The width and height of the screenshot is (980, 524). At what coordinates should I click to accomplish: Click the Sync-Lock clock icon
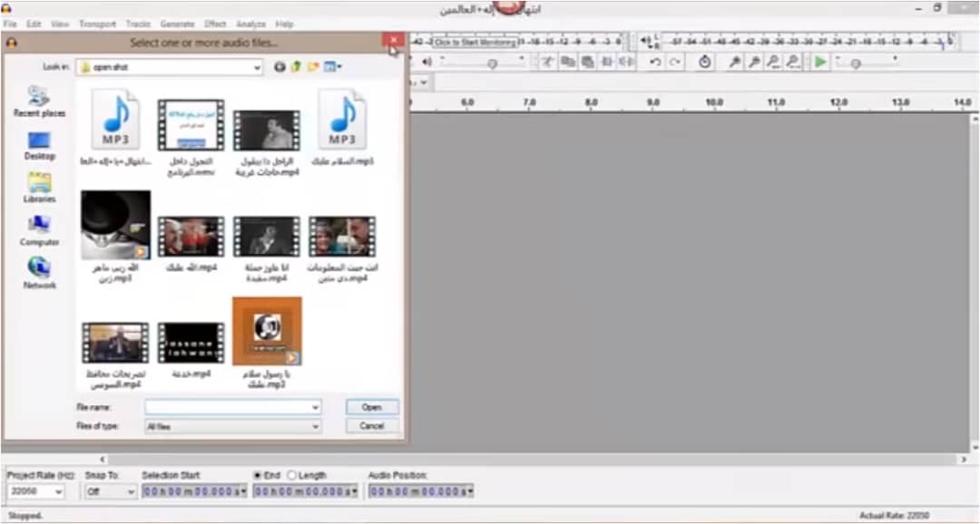[x=706, y=62]
